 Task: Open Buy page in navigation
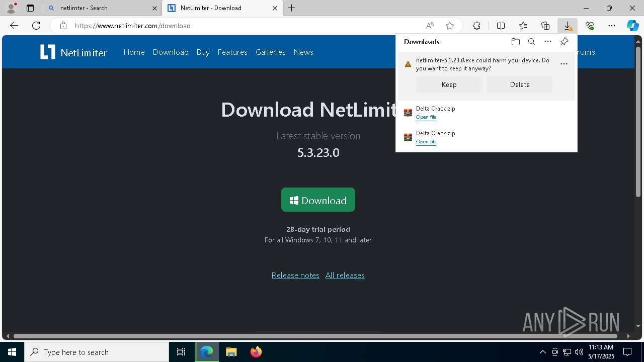[203, 52]
